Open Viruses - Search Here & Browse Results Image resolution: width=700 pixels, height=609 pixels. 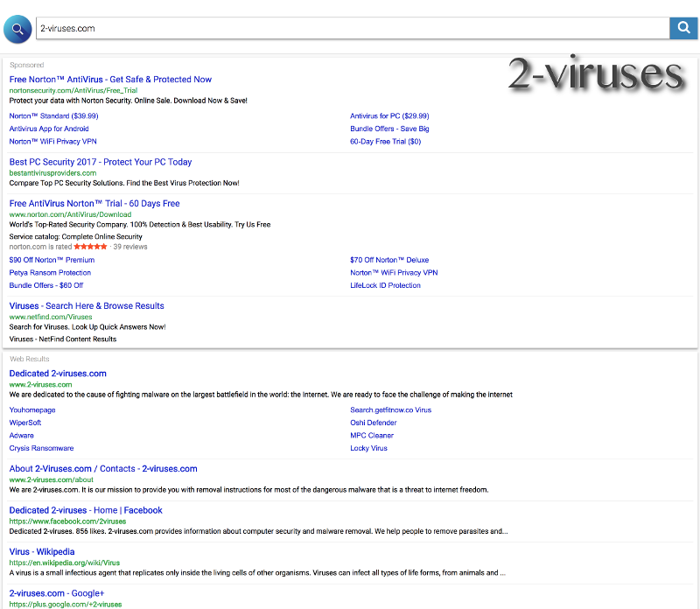pyautogui.click(x=87, y=306)
